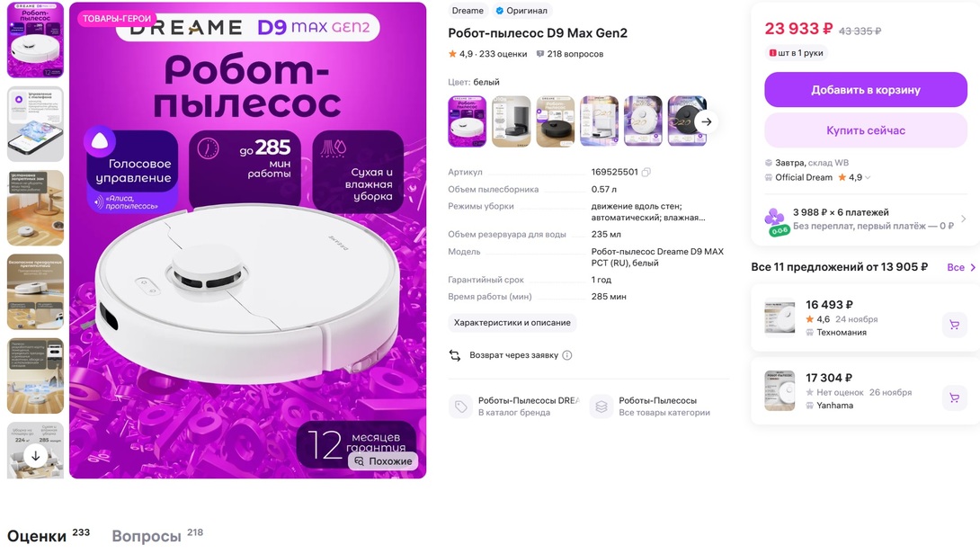Select the black robot vacuum color variant
980x554 pixels.
click(555, 121)
